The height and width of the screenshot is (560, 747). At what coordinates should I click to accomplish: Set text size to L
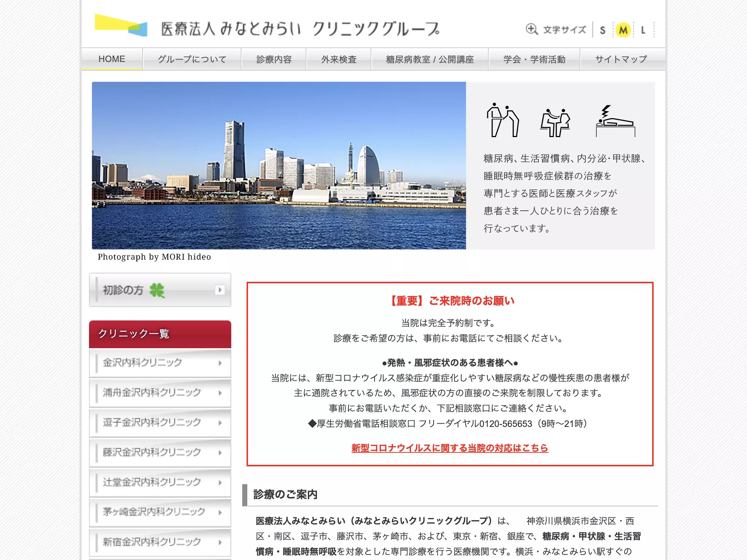coord(643,30)
